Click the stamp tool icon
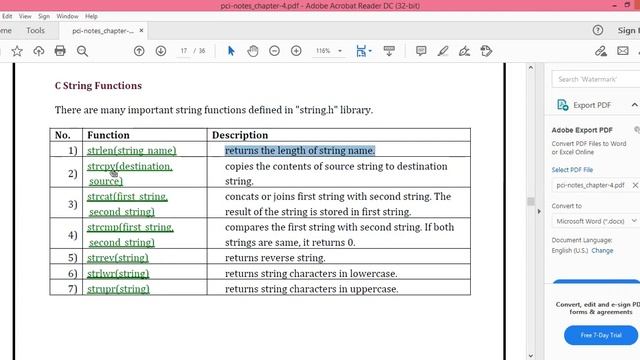 pos(486,51)
